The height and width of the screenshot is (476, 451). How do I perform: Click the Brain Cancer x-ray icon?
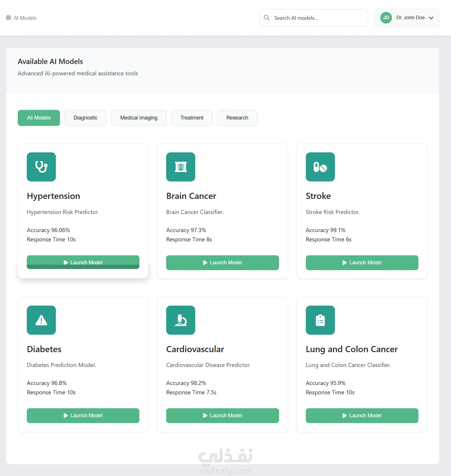[x=181, y=167]
